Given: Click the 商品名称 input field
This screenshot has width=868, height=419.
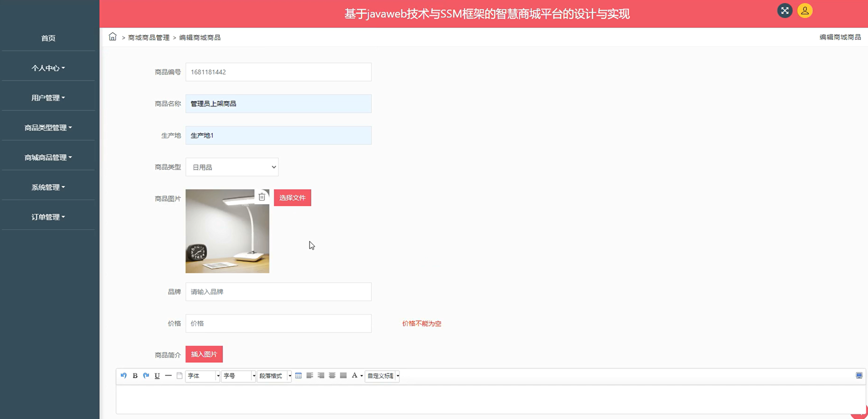Looking at the screenshot, I should [x=278, y=104].
